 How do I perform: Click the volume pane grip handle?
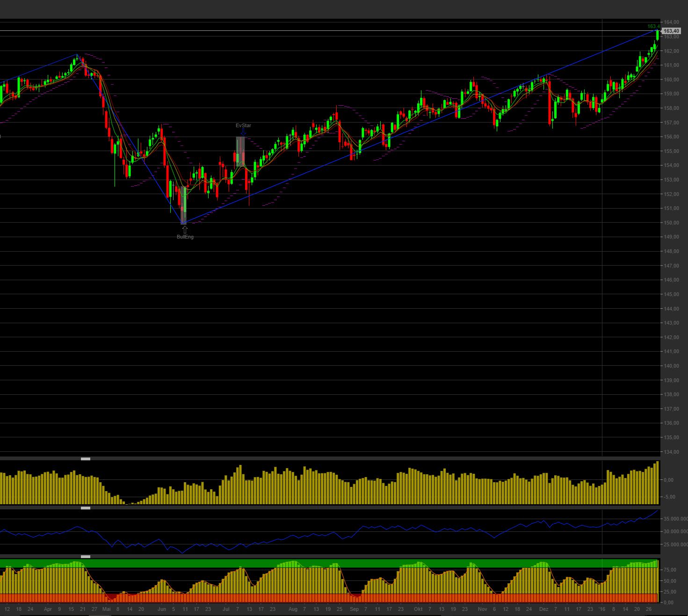86,459
